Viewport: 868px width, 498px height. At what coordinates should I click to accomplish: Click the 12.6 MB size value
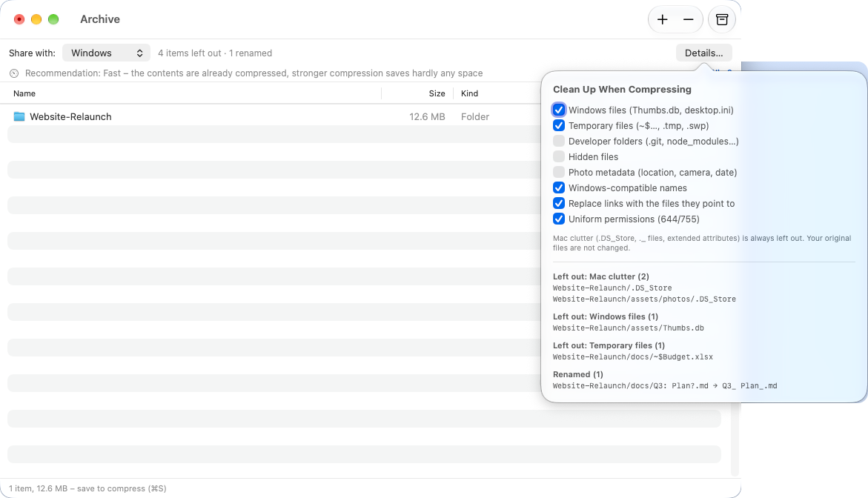(427, 117)
